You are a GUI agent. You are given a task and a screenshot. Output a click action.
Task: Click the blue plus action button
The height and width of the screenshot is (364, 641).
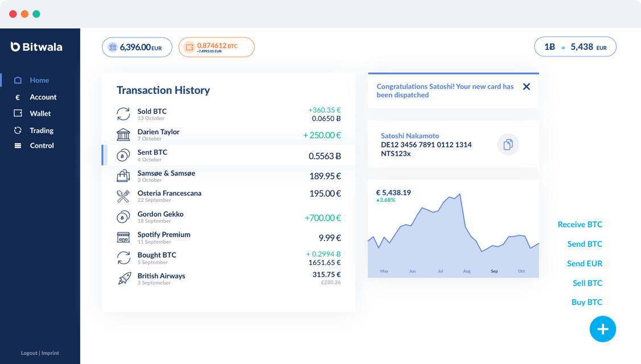[x=602, y=329]
